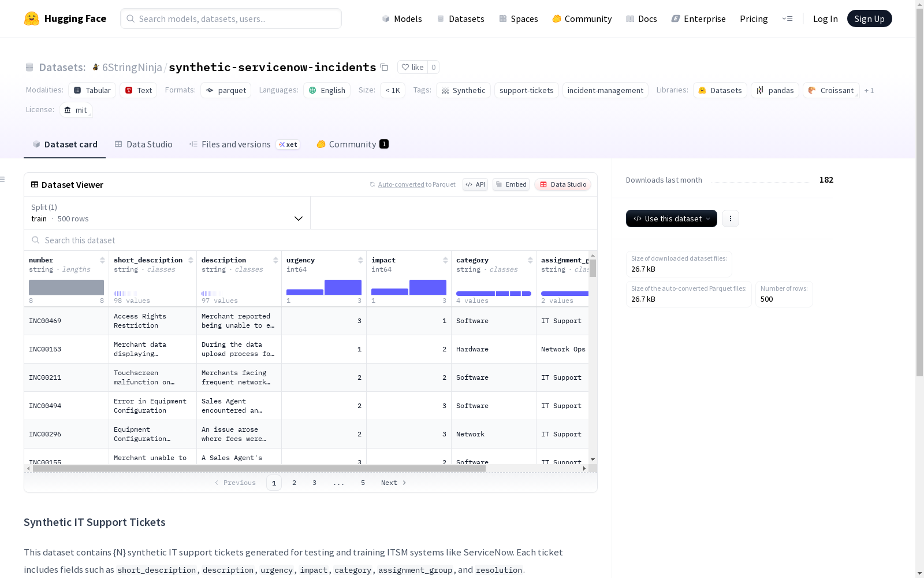Focus the Search this dataset field

(x=311, y=240)
